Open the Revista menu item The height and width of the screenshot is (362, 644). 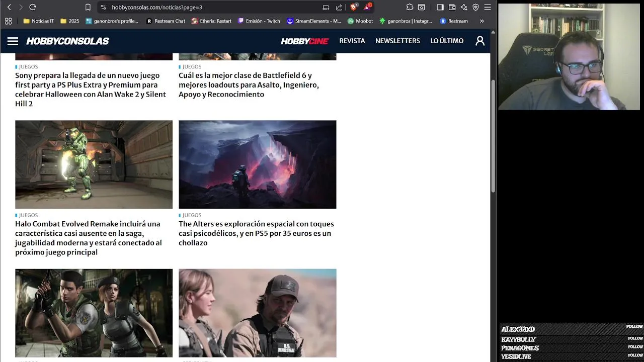click(x=352, y=41)
